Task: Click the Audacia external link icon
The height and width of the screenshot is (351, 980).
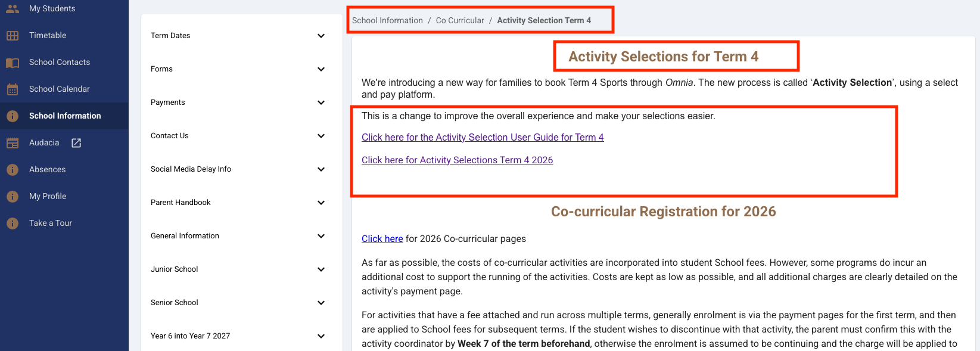Action: (76, 142)
